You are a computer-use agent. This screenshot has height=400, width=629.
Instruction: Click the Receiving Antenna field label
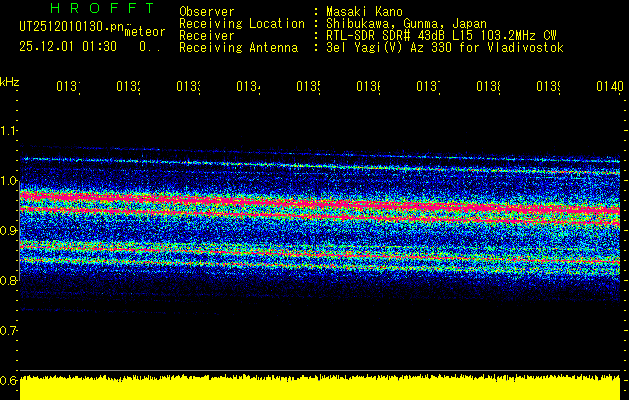pyautogui.click(x=238, y=47)
